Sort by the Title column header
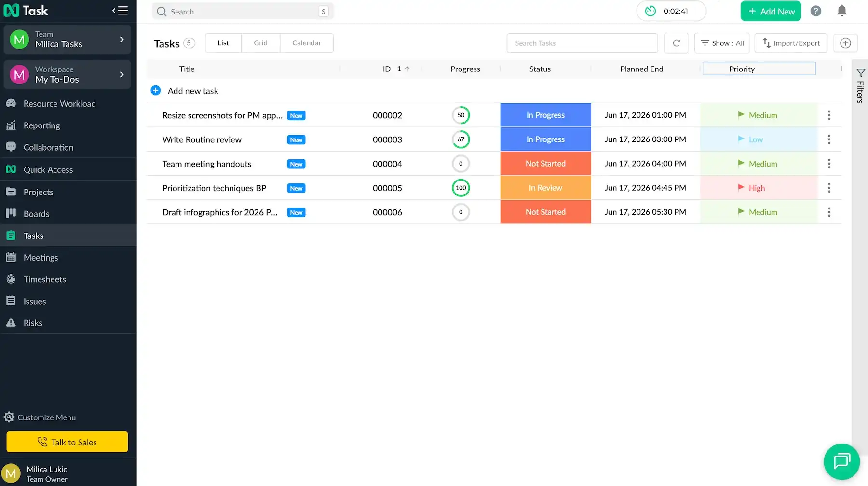Viewport: 868px width, 486px height. point(187,69)
